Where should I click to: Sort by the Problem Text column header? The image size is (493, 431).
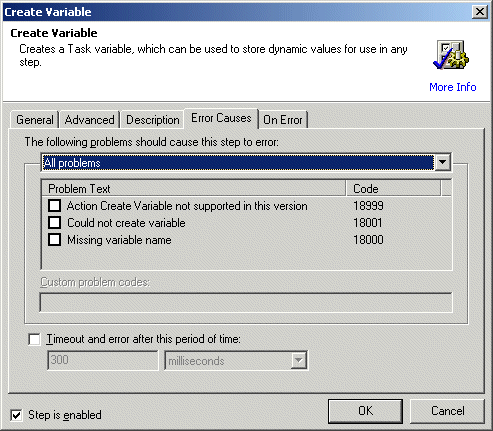(x=194, y=188)
